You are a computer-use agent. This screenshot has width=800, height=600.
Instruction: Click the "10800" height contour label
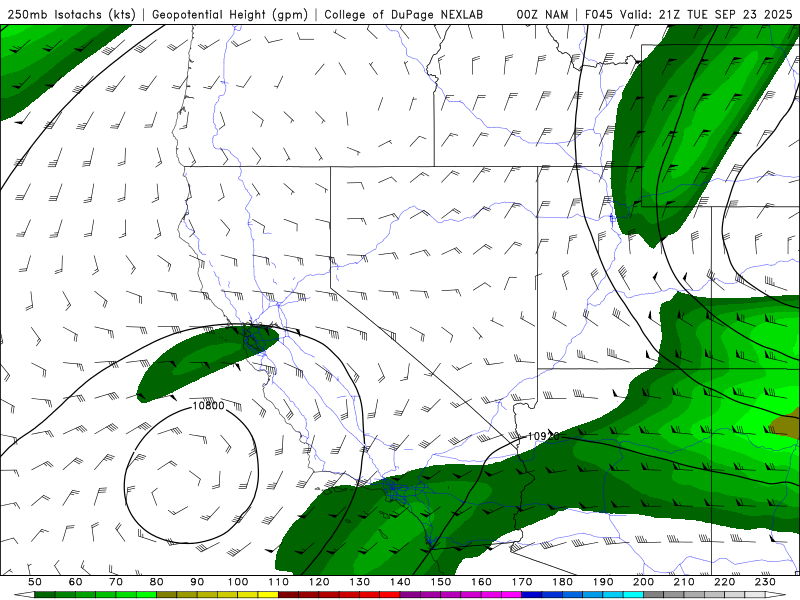(208, 406)
